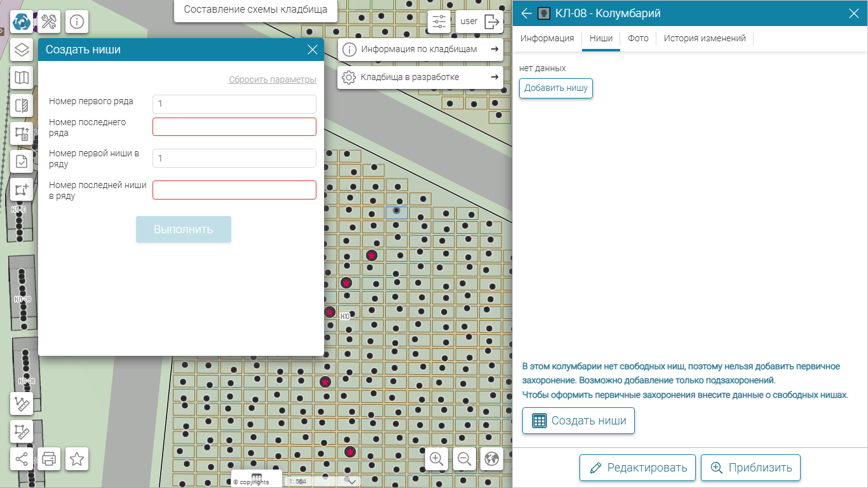The width and height of the screenshot is (868, 488).
Task: Open the tools wrench icon
Action: point(50,22)
